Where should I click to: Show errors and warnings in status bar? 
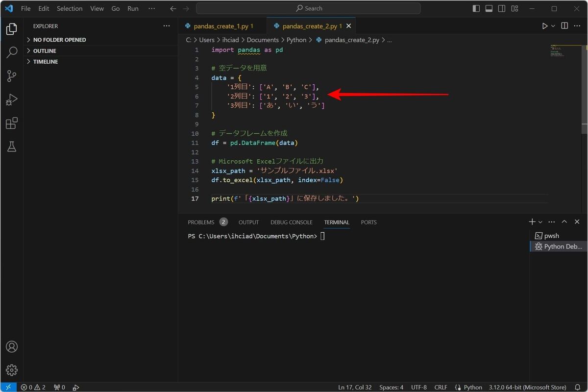33,387
